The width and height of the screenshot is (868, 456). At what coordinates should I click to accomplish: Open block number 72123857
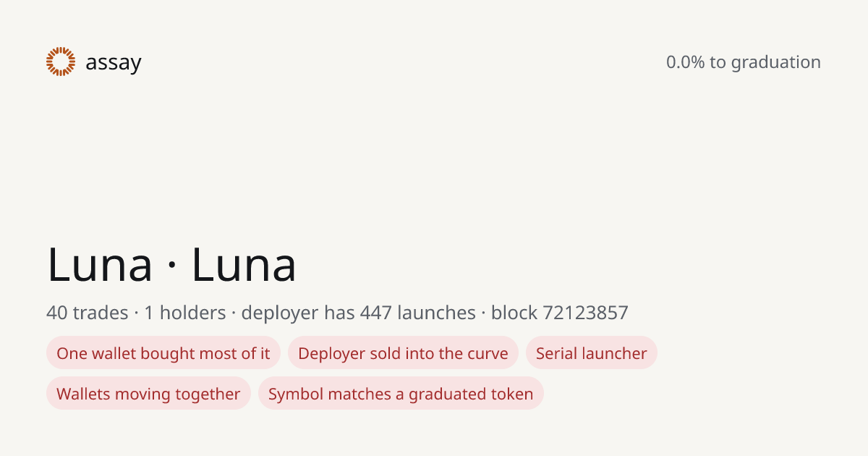coord(585,313)
